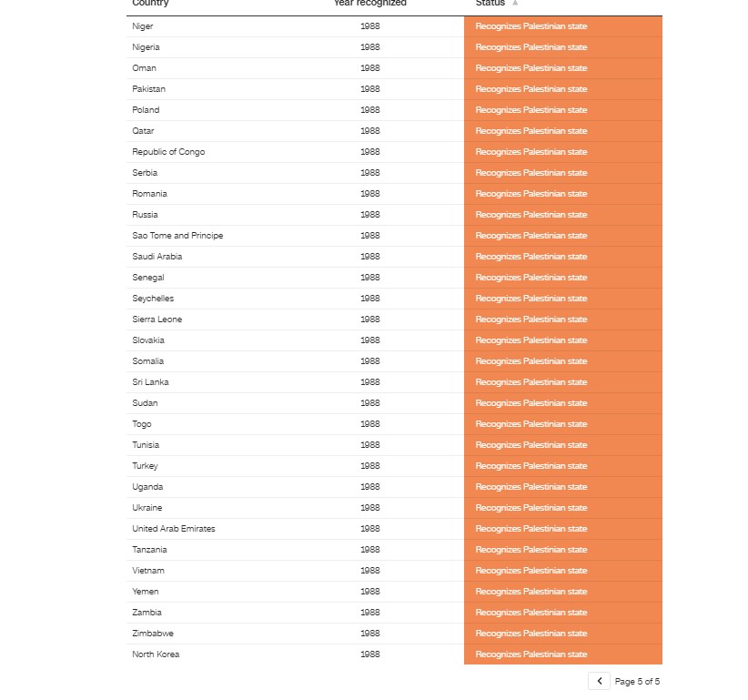Select the Niger country cell
The image size is (748, 700).
(143, 26)
